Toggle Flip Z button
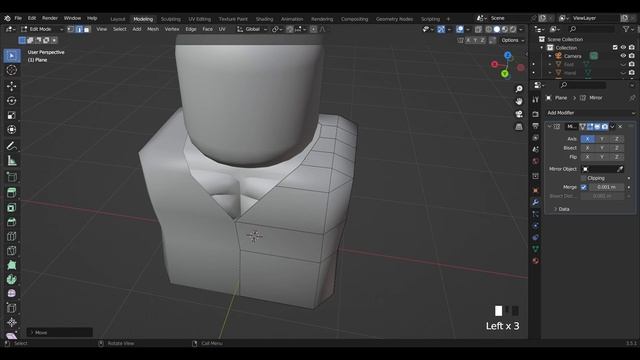 click(616, 157)
